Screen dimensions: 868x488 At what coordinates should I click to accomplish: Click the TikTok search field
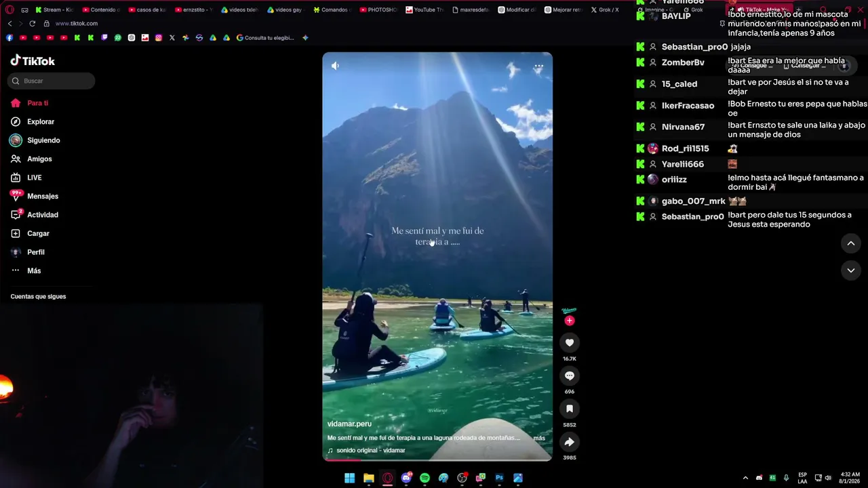pos(52,81)
